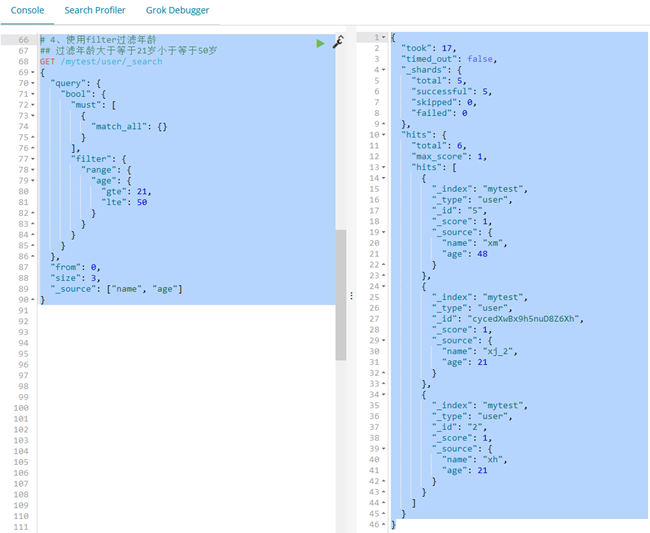Collapse "_source" block at response line 19

pos(383,232)
